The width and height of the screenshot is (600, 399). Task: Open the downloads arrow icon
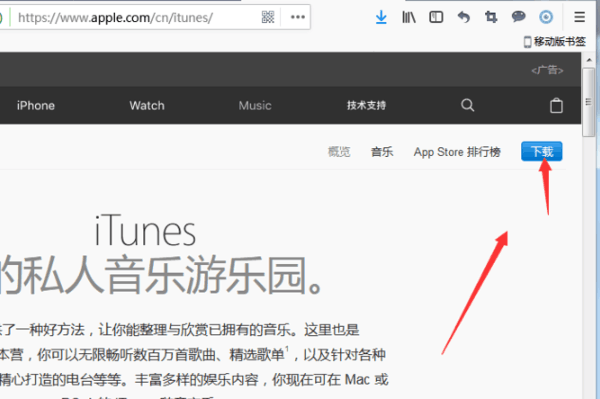381,17
